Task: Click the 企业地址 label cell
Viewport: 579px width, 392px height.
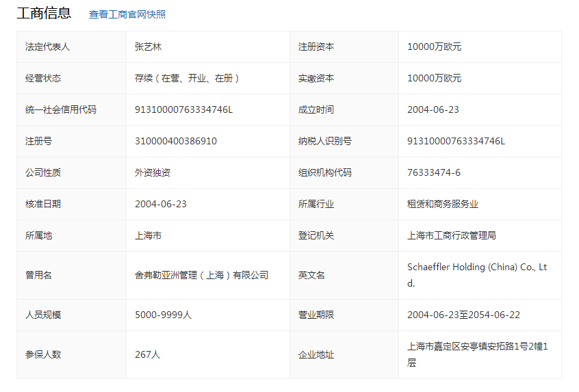Action: (344, 355)
